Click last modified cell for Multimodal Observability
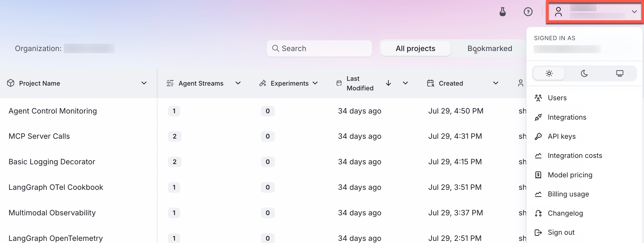644x243 pixels. coord(359,213)
